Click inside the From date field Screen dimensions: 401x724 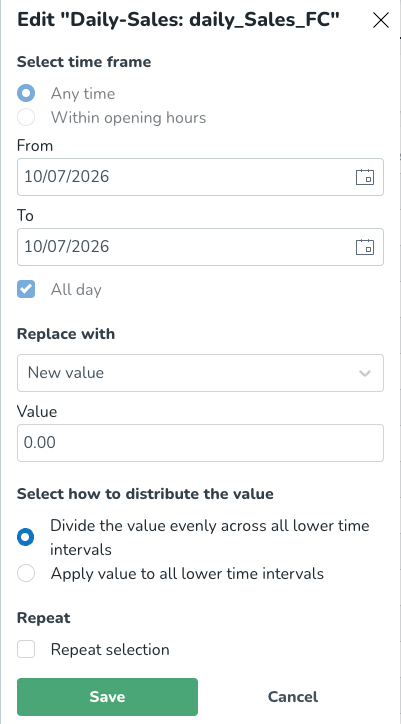click(200, 177)
